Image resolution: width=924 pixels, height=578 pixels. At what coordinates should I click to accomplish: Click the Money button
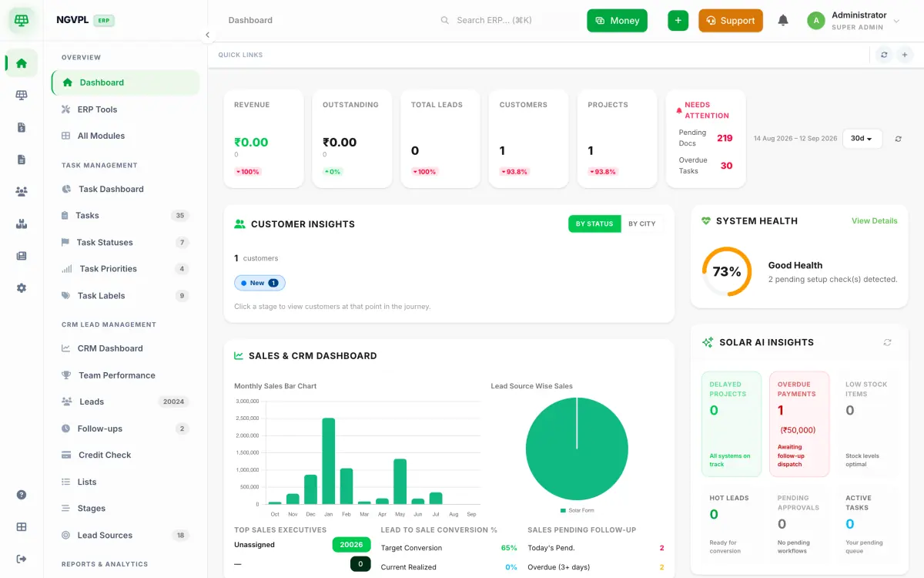(617, 21)
